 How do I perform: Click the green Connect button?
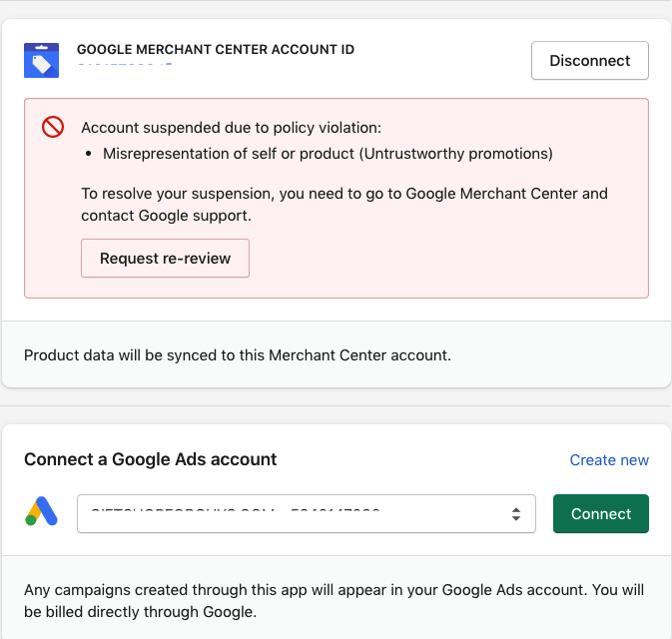600,514
